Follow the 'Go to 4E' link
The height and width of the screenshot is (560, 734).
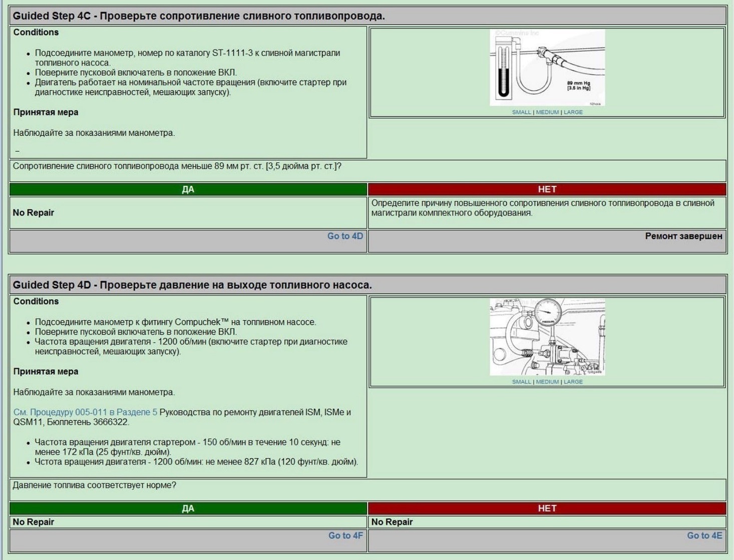pyautogui.click(x=704, y=535)
